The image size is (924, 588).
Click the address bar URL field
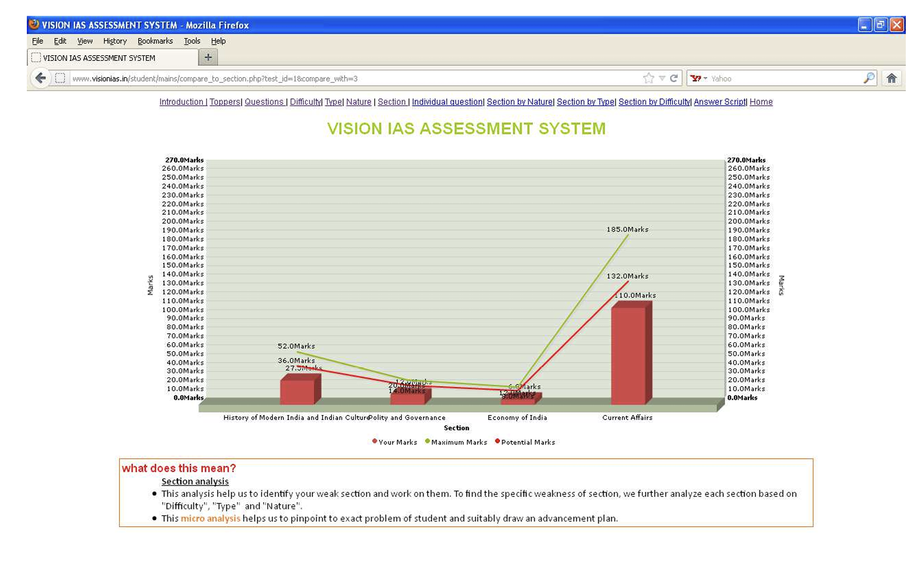pos(354,78)
